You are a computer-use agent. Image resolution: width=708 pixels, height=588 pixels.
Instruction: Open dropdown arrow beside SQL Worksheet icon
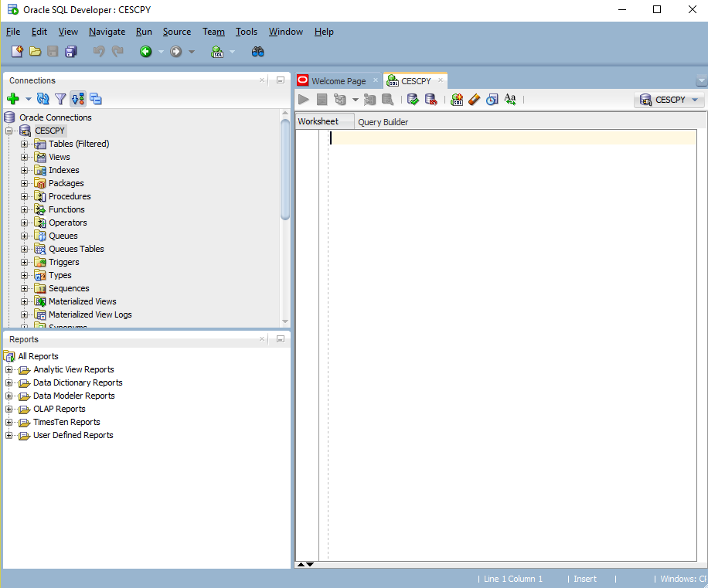(x=232, y=52)
